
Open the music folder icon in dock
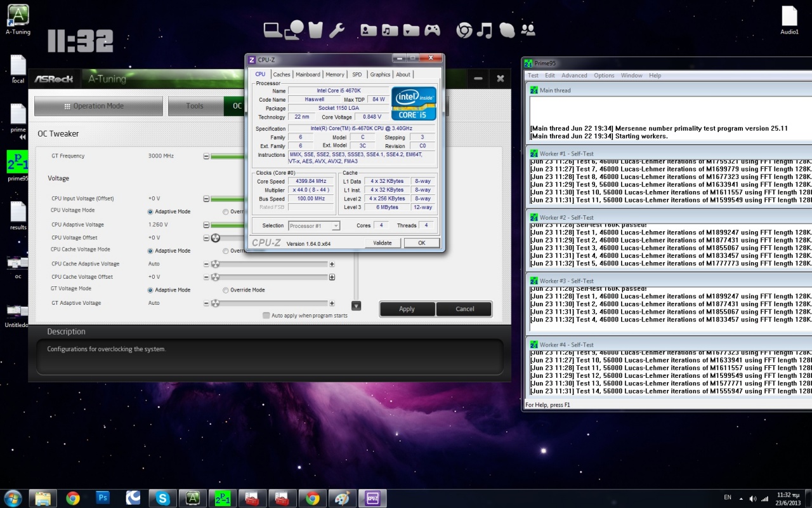[390, 30]
